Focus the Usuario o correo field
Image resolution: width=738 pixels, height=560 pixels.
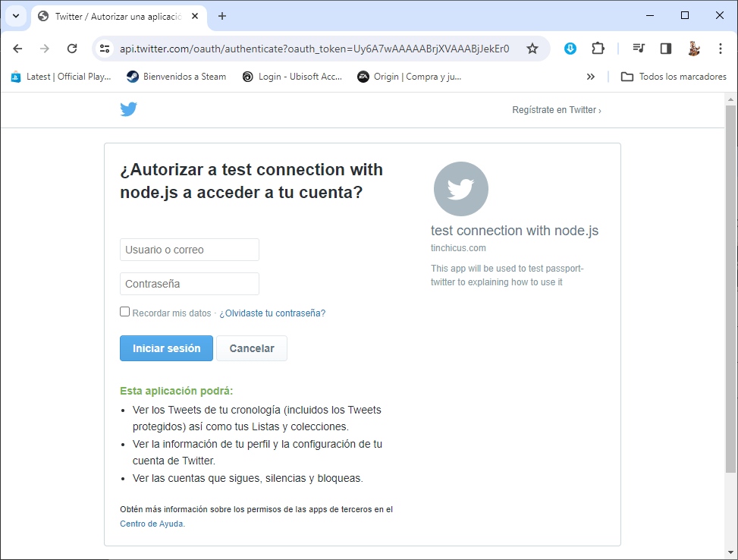tap(189, 250)
